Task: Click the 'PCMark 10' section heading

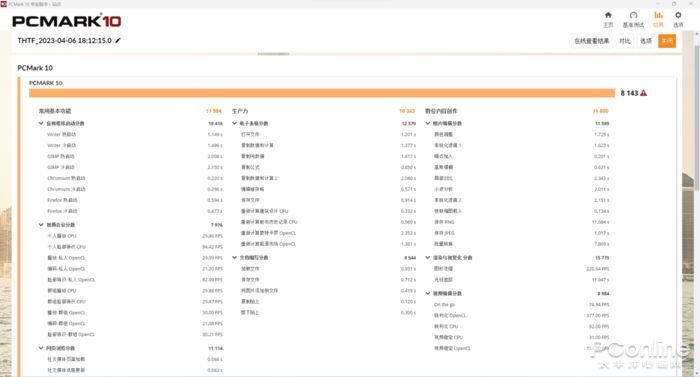Action: [x=35, y=68]
